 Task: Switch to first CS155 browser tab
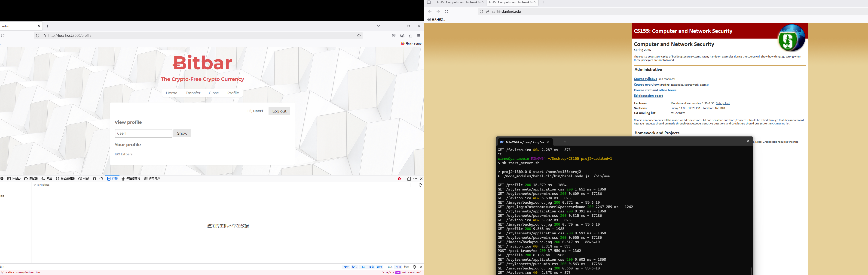point(458,2)
